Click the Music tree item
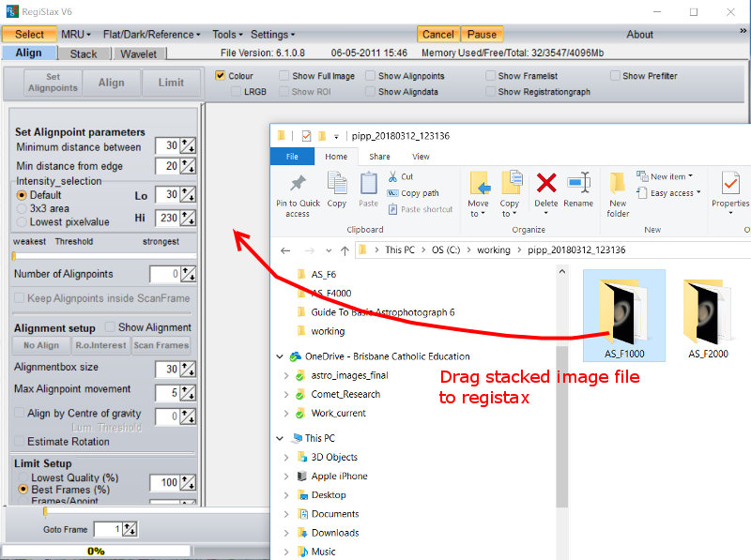The width and height of the screenshot is (751, 560). pos(323,552)
